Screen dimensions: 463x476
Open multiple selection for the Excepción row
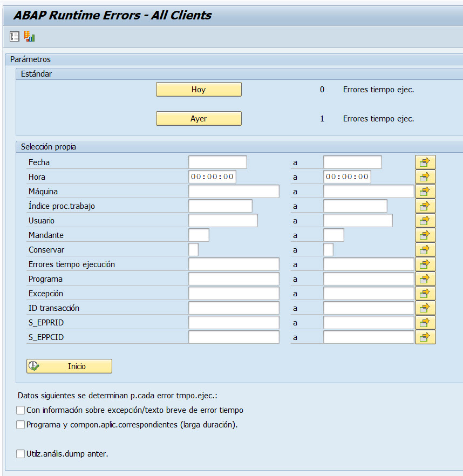pos(425,293)
